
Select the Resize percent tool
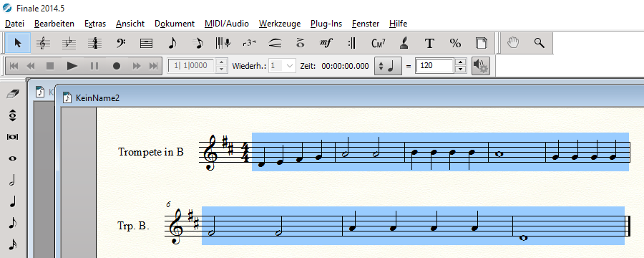tap(455, 43)
